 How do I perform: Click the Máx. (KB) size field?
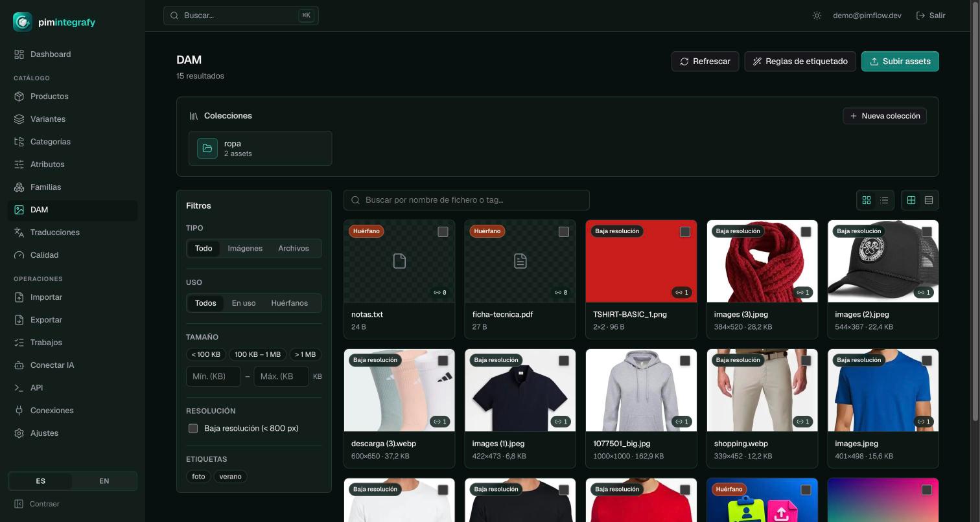click(281, 376)
